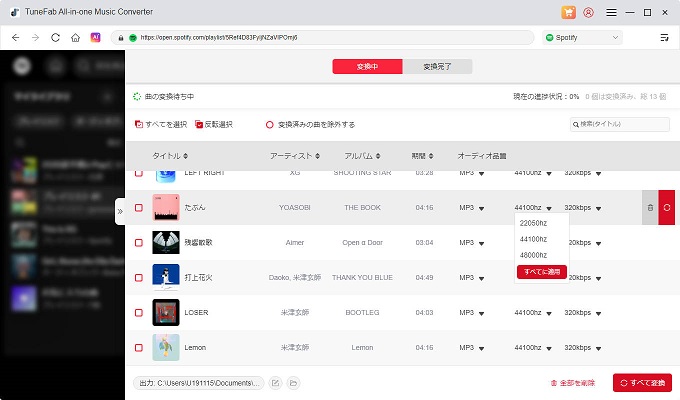Click the output path field
This screenshot has width=680, height=400.
coord(199,383)
